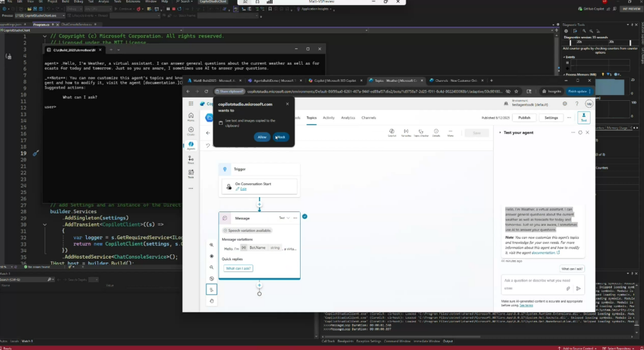Zoom out on the authoring canvas
The image size is (644, 350).
pos(211,268)
